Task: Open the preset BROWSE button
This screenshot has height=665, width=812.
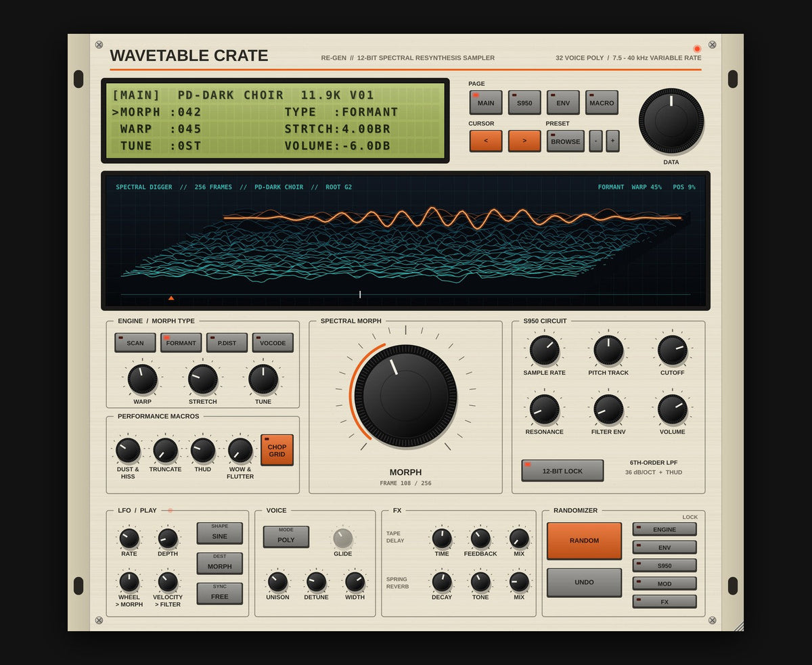Action: 565,141
